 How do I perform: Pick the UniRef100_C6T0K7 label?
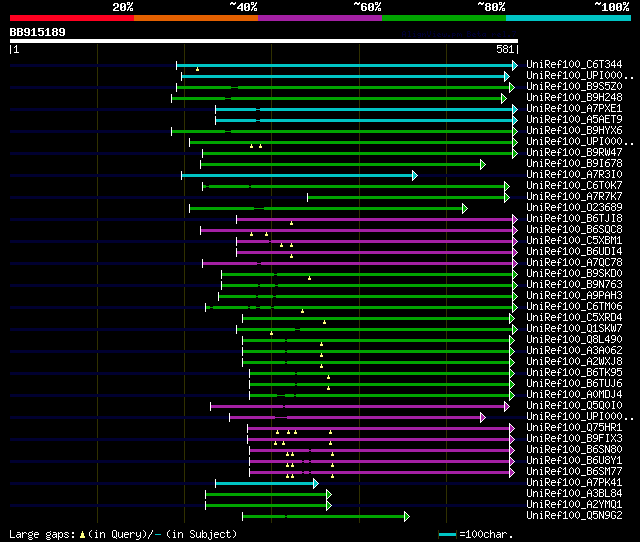coord(574,186)
